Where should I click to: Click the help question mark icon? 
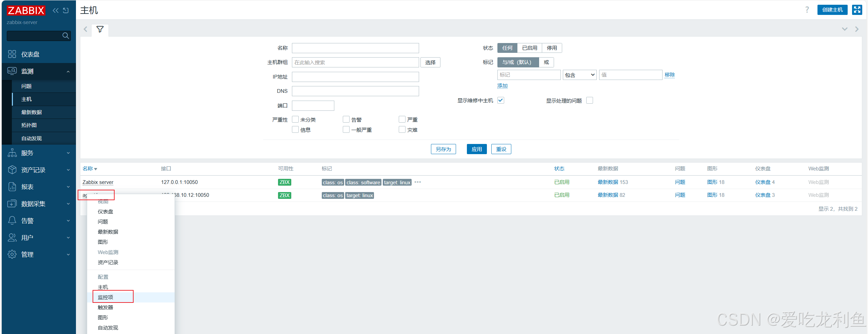tap(807, 10)
